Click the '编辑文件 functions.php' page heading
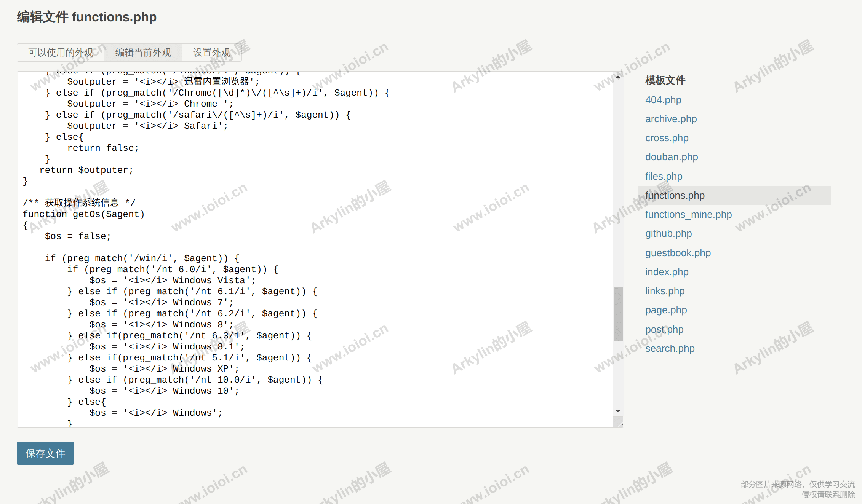The image size is (862, 504). tap(87, 17)
